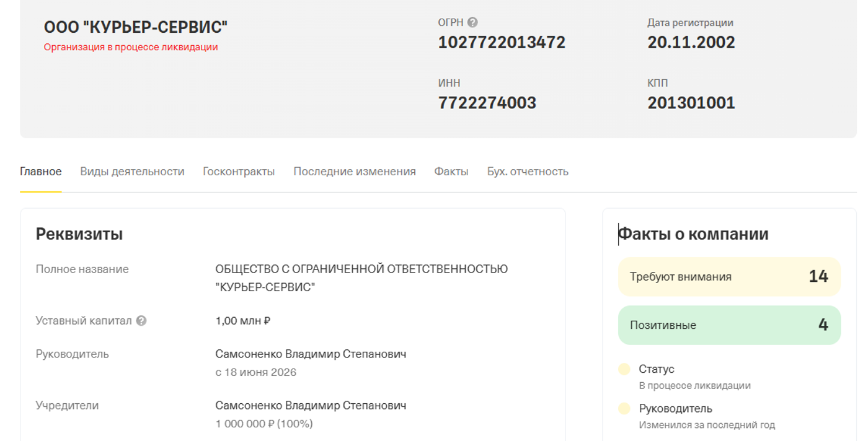Click the registration date 20.11.2002
This screenshot has height=441, width=868.
point(691,42)
